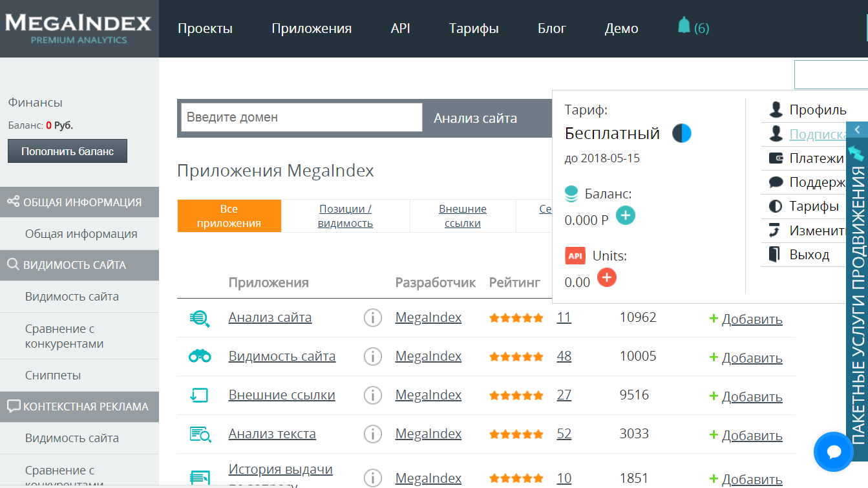Click the Введите домен input field
The height and width of the screenshot is (488, 868).
tap(301, 118)
